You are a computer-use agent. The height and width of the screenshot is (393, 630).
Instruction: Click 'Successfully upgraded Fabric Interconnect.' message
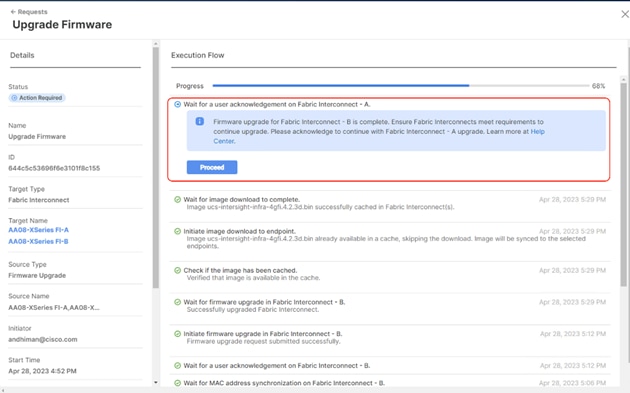point(253,310)
